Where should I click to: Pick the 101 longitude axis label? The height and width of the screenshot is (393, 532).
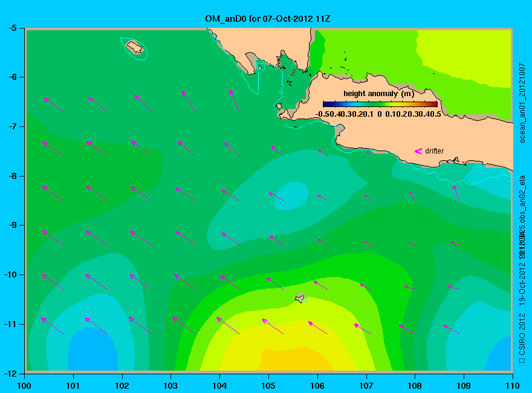(x=73, y=386)
